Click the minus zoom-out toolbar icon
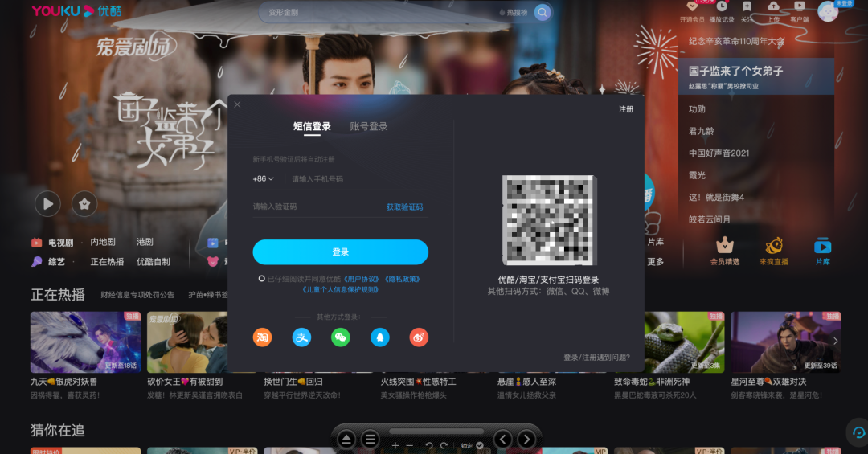868x454 pixels. coord(410,445)
